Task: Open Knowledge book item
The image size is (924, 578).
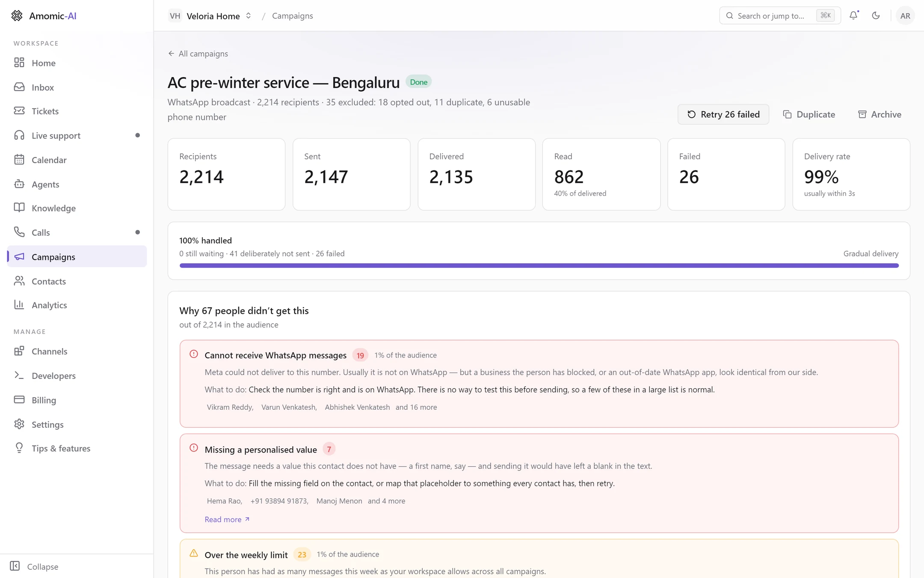Action: [x=77, y=208]
